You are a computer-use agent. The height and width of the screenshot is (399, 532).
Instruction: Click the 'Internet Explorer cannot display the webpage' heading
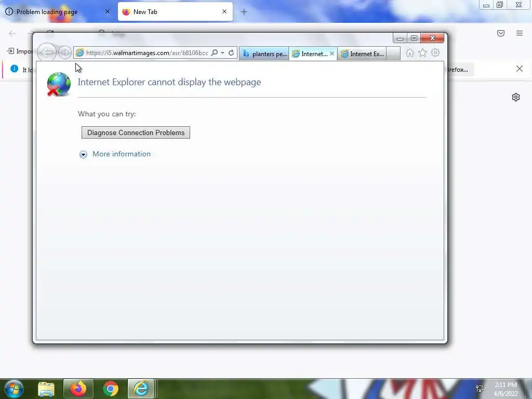pyautogui.click(x=169, y=82)
